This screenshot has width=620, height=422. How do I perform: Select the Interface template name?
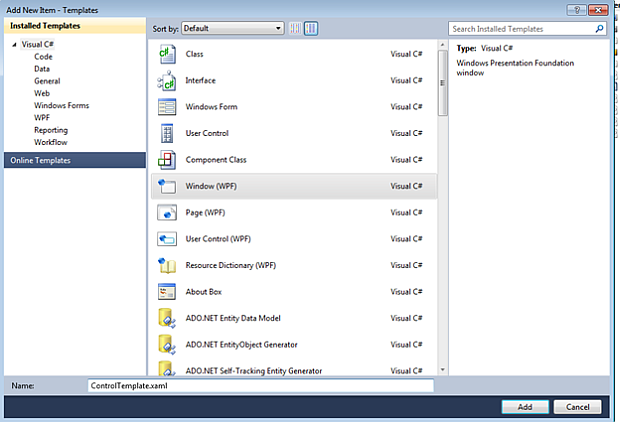pos(200,81)
